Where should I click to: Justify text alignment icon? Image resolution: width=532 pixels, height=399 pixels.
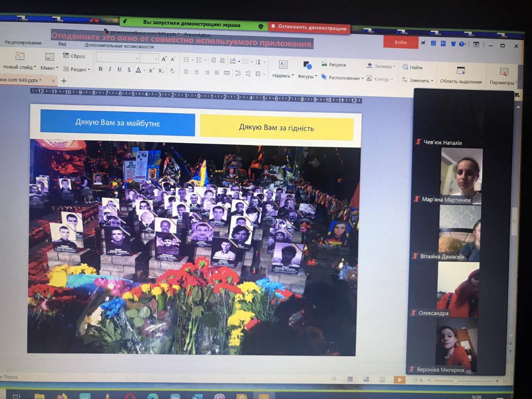217,72
